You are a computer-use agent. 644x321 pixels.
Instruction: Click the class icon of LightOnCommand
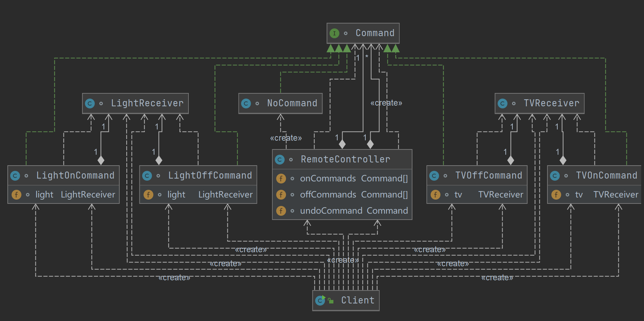coord(15,176)
